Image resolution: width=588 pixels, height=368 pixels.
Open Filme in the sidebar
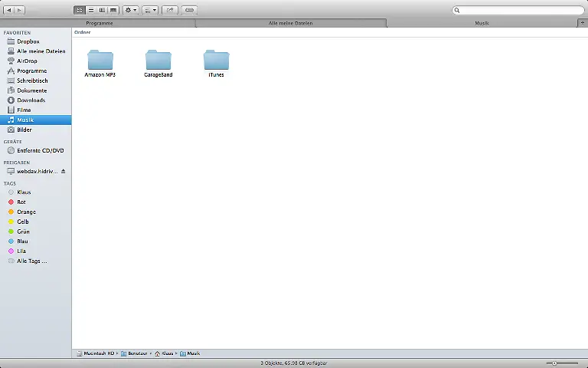pyautogui.click(x=36, y=110)
